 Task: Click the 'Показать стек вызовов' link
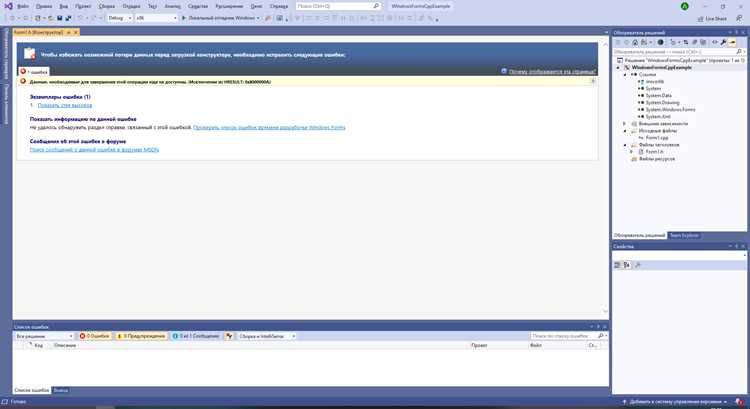click(x=65, y=105)
